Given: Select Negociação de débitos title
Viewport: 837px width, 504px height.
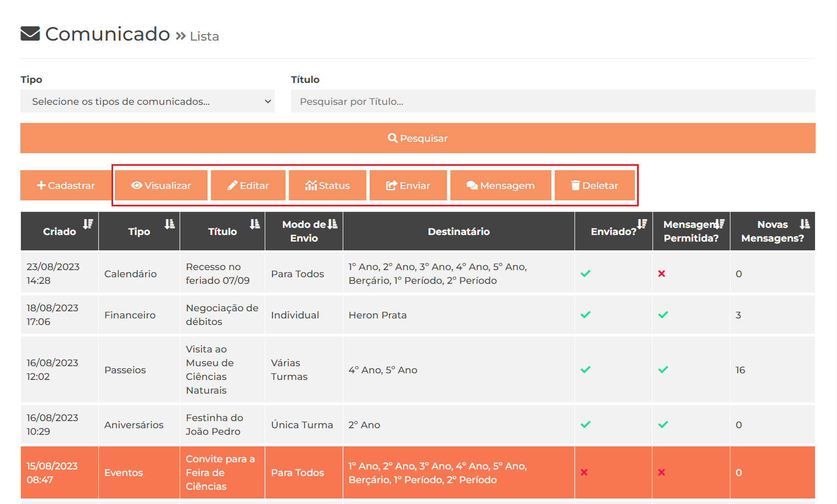Looking at the screenshot, I should point(222,315).
